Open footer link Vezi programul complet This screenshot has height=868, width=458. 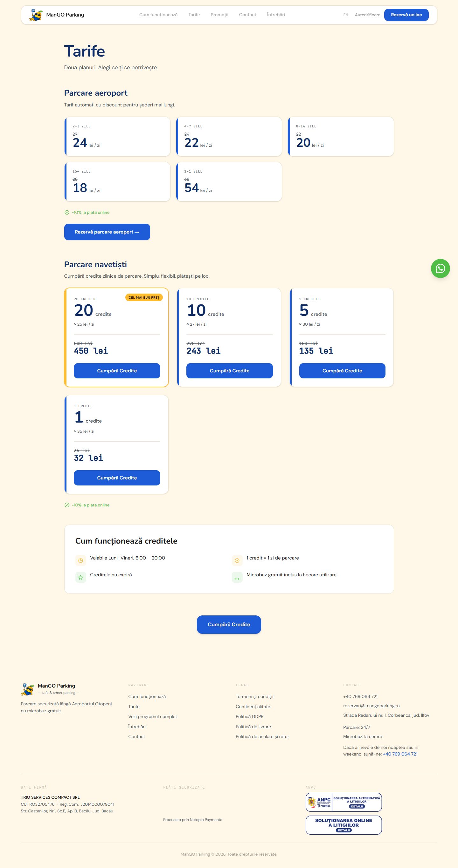152,716
